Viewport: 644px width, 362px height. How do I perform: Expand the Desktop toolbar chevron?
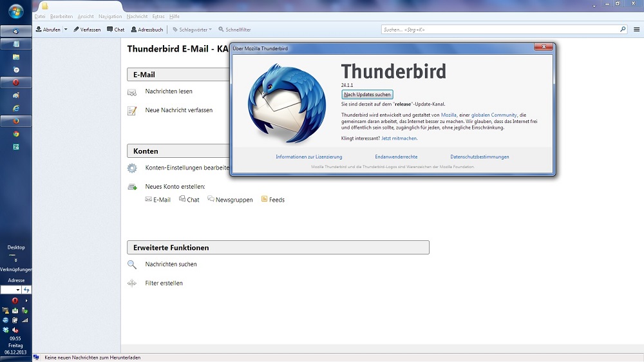point(16,260)
